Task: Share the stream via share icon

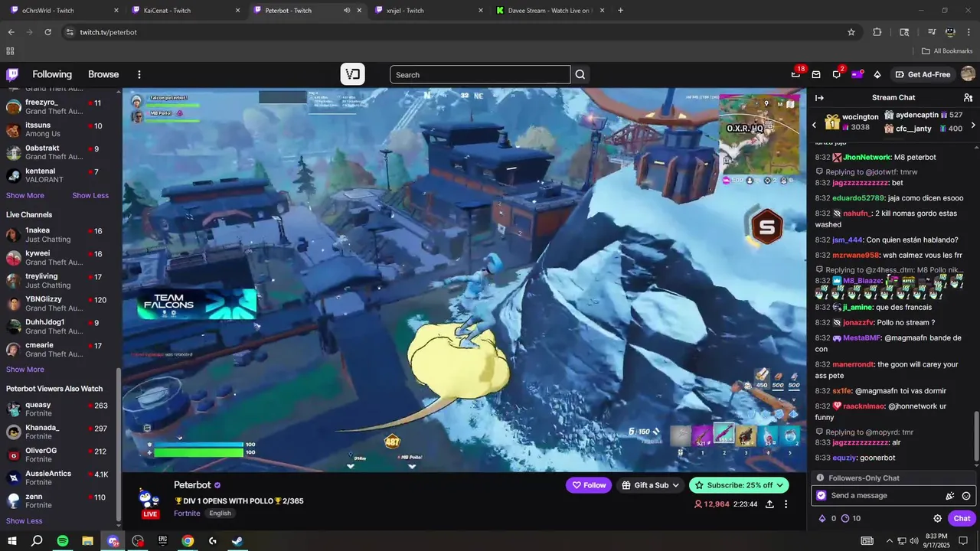Action: click(769, 504)
